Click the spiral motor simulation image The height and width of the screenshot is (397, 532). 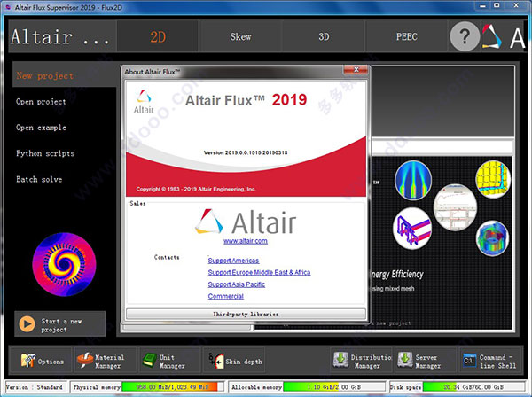pos(64,264)
